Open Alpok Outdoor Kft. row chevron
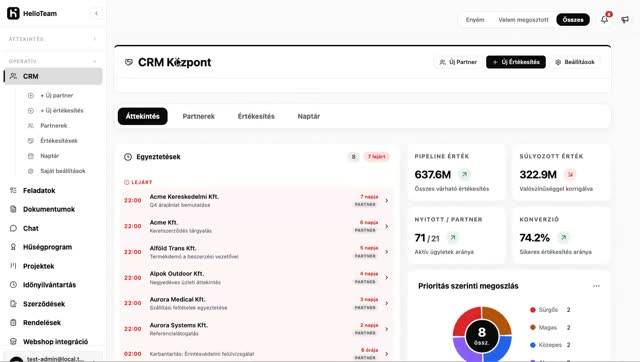Image resolution: width=640 pixels, height=362 pixels. pyautogui.click(x=387, y=278)
